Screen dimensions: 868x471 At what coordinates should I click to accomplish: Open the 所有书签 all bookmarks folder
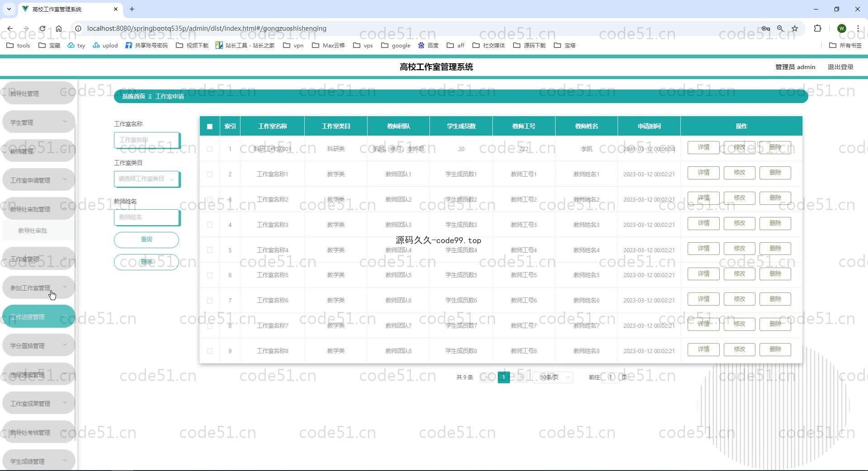pyautogui.click(x=845, y=45)
